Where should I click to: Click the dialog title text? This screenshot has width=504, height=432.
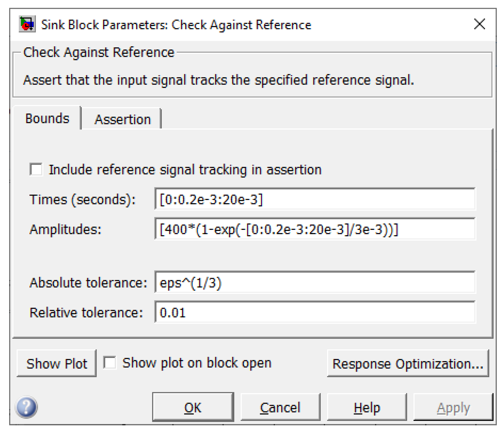pos(176,25)
